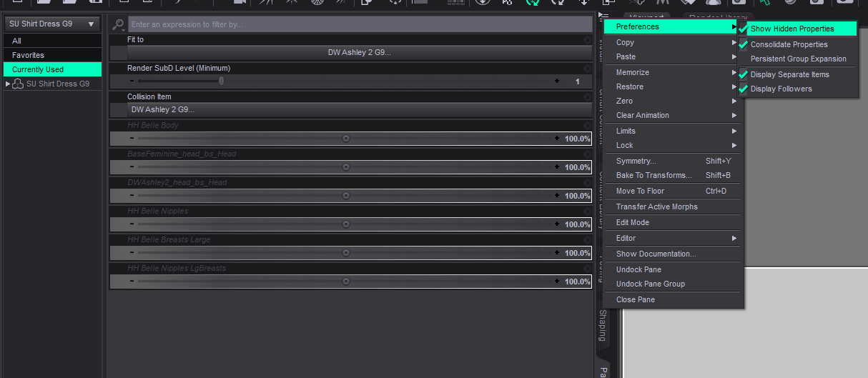Click plus button on HH Belle Nipples LgBreasts

(x=557, y=282)
